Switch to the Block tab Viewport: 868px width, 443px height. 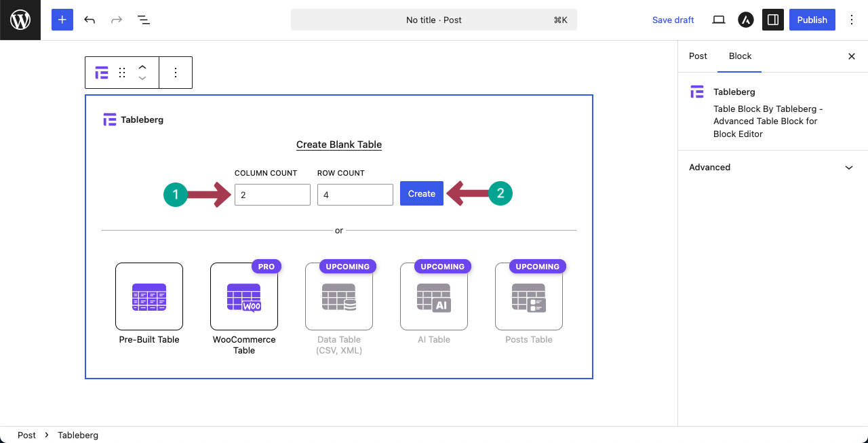tap(740, 56)
